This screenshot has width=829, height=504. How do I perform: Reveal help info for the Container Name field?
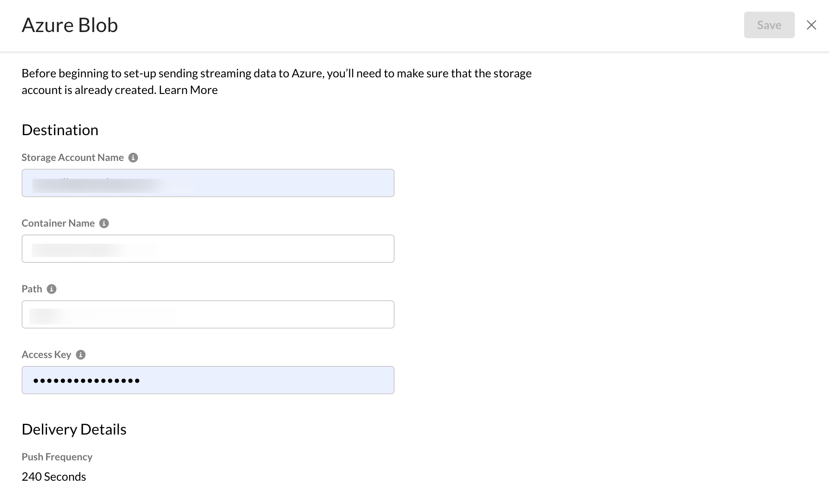point(104,223)
